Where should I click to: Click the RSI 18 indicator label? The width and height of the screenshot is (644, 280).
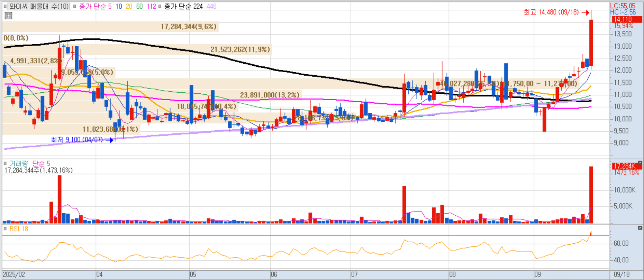tap(19, 229)
